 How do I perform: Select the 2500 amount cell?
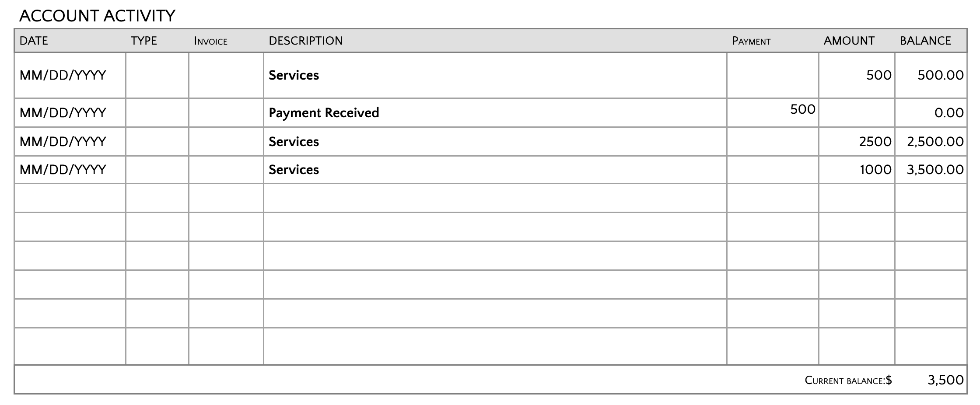(875, 142)
